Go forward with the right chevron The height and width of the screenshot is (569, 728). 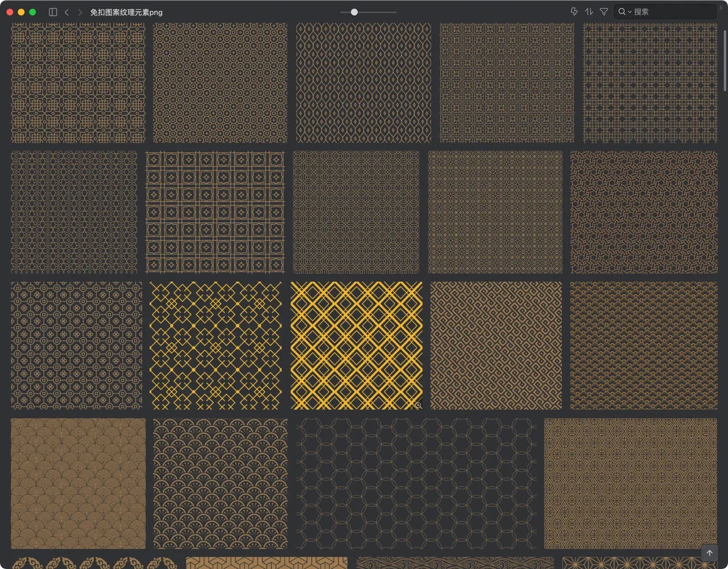80,12
